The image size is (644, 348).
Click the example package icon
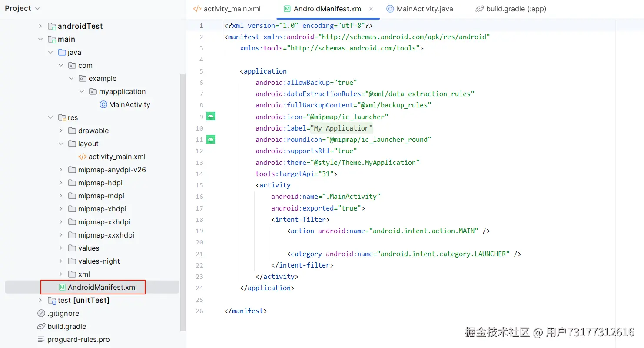click(x=83, y=78)
